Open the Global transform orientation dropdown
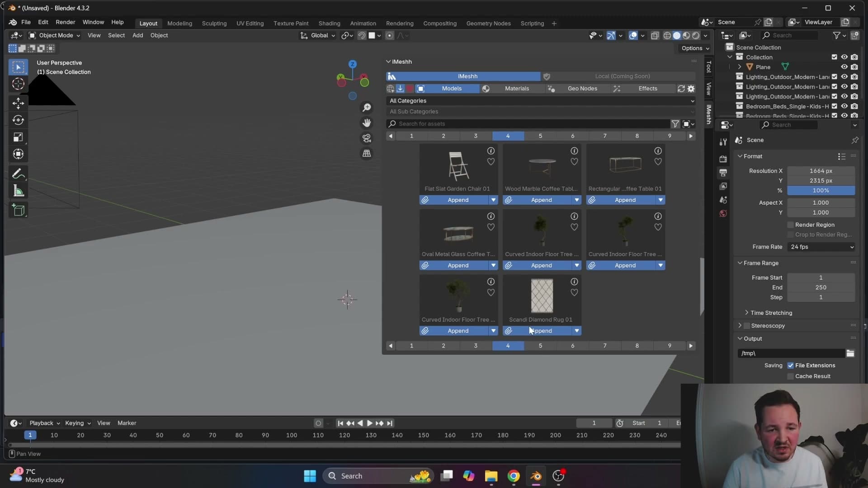The width and height of the screenshot is (868, 488). pos(318,35)
